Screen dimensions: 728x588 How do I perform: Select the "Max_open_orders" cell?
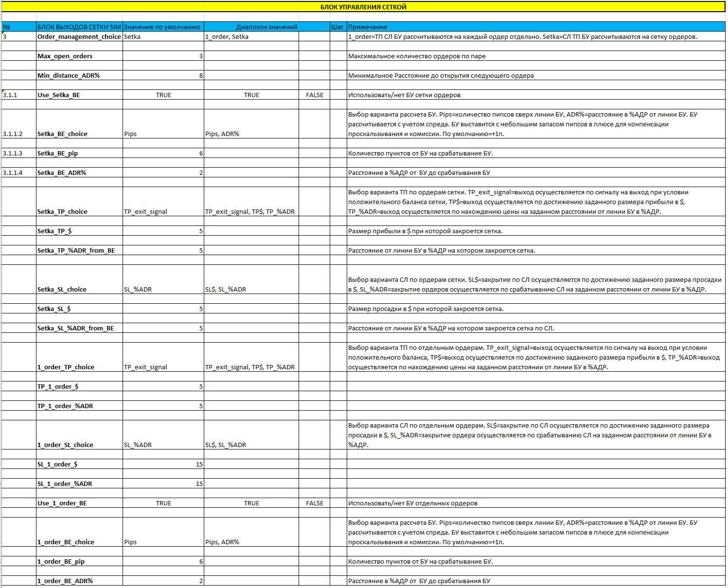coord(79,56)
